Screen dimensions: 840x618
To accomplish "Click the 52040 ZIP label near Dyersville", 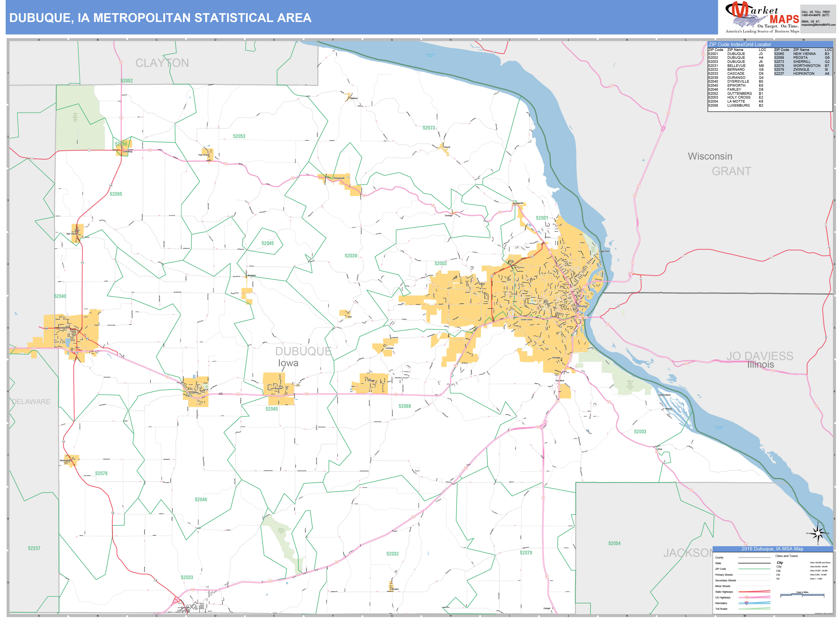I will pos(60,296).
